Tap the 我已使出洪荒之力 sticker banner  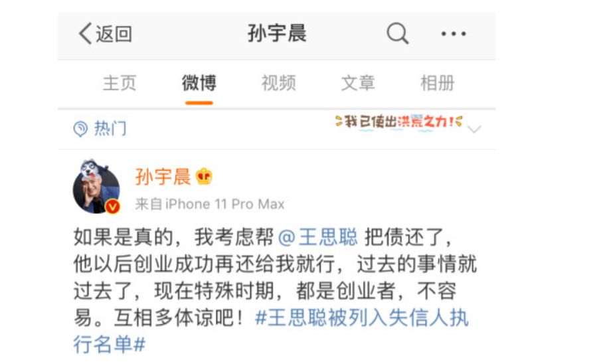(x=399, y=122)
